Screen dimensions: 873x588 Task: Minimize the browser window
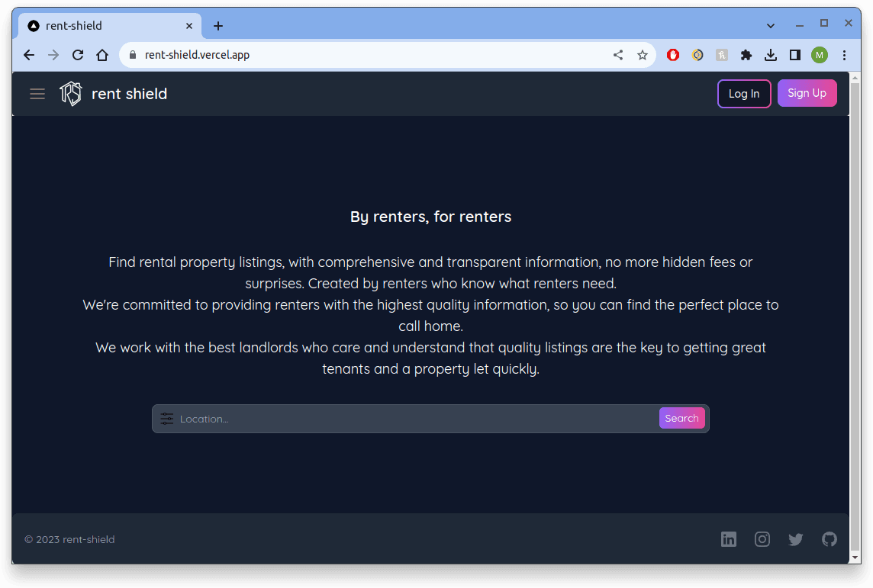point(800,25)
